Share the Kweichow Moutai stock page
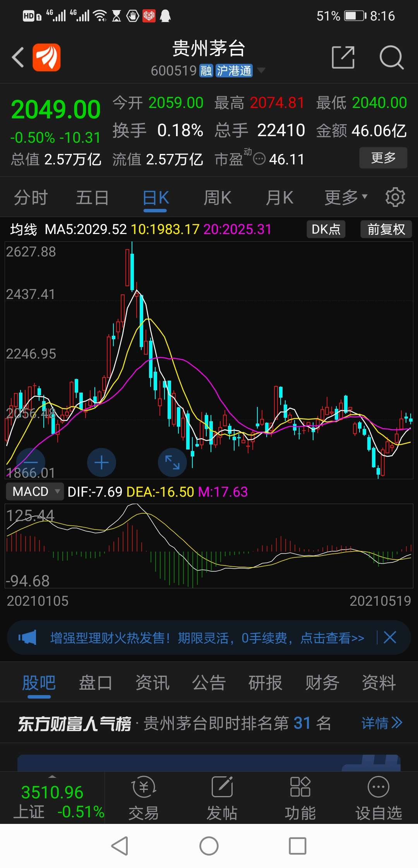418x868 pixels. pyautogui.click(x=343, y=57)
